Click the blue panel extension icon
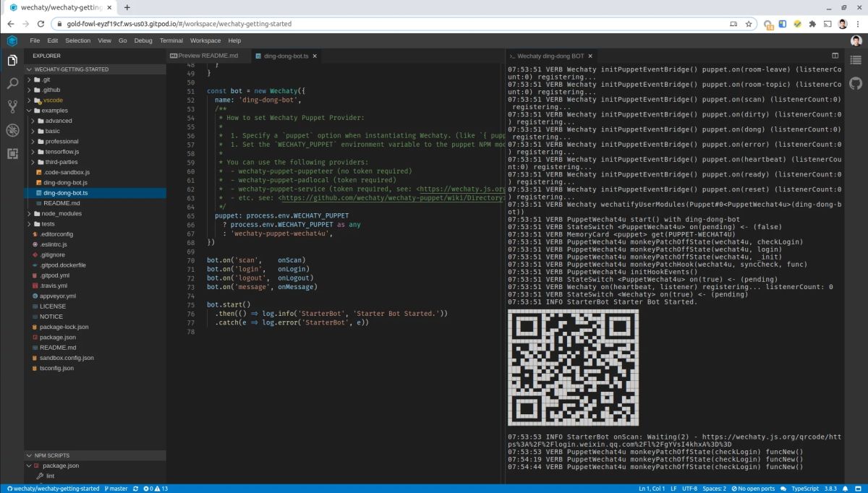 [783, 24]
